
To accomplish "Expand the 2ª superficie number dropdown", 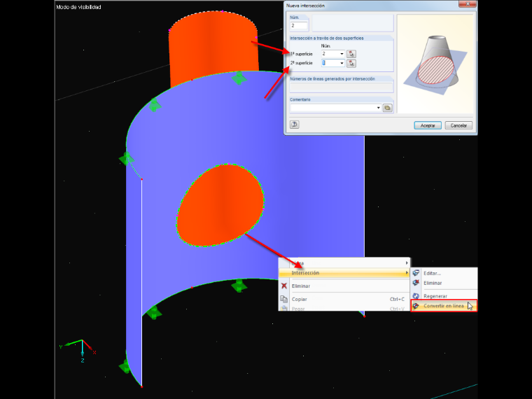I will pos(342,63).
